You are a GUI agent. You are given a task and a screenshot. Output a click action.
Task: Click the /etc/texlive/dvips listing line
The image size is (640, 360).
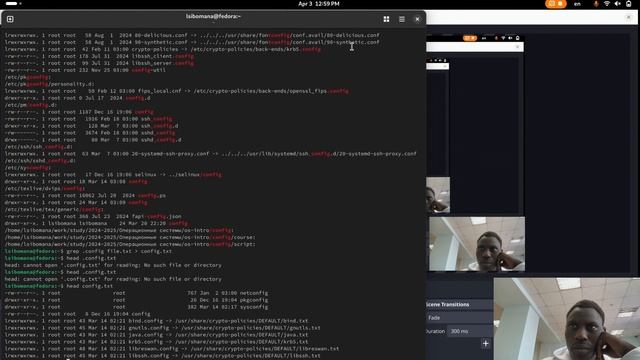[x=44, y=189]
